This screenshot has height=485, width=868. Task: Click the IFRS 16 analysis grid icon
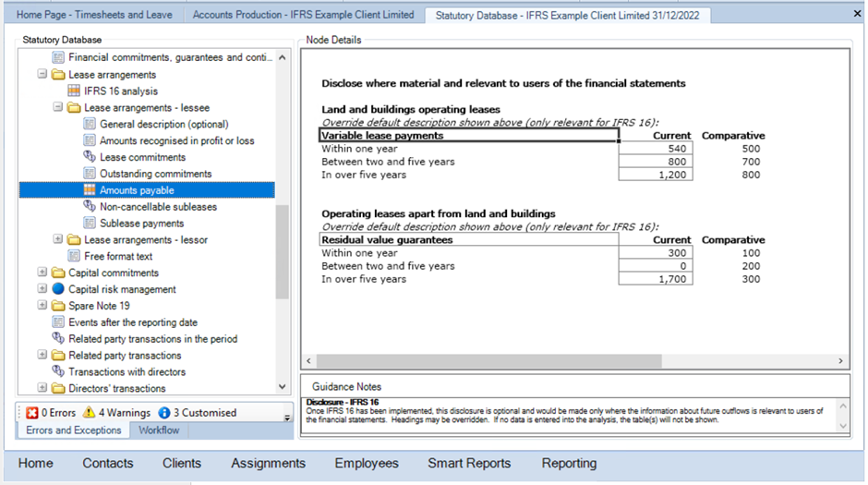click(x=74, y=91)
